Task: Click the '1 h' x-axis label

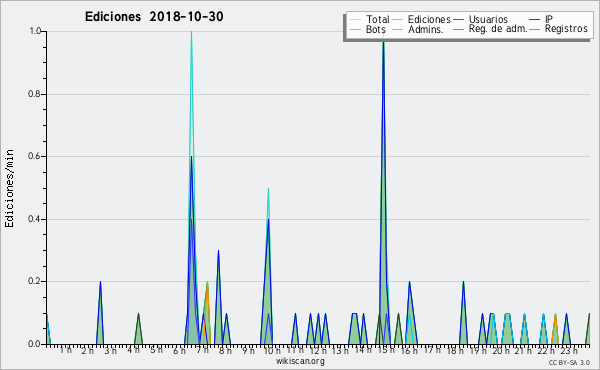Action: [x=65, y=350]
